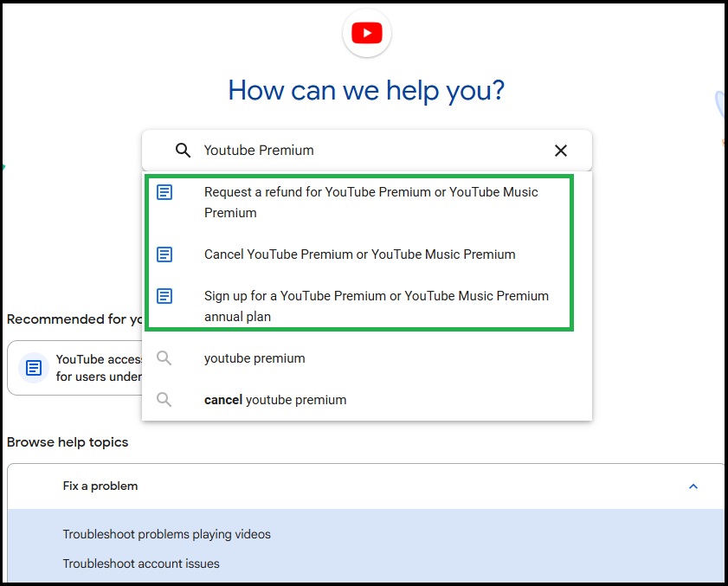The image size is (728, 586).
Task: Click the 'How can we help you?' heading
Action: pyautogui.click(x=366, y=90)
